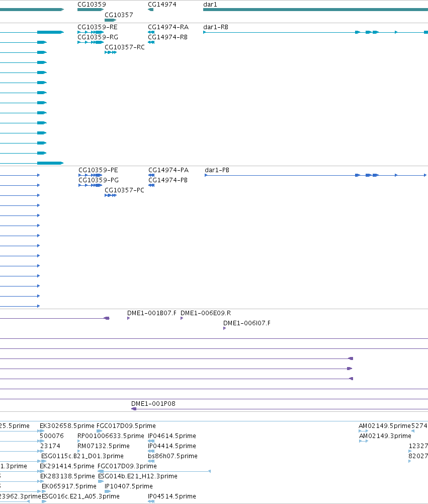The height and width of the screenshot is (504, 428).
Task: Click the CG10359-RG transcript label
Action: pos(98,37)
